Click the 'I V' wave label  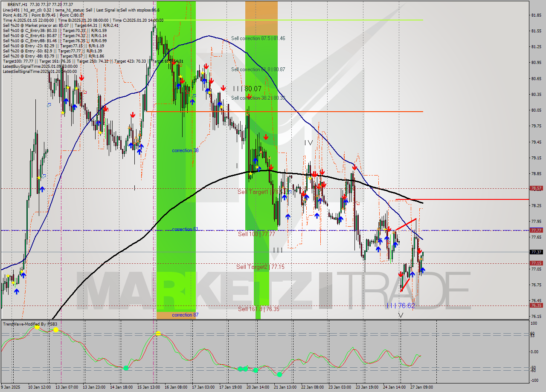[308, 143]
